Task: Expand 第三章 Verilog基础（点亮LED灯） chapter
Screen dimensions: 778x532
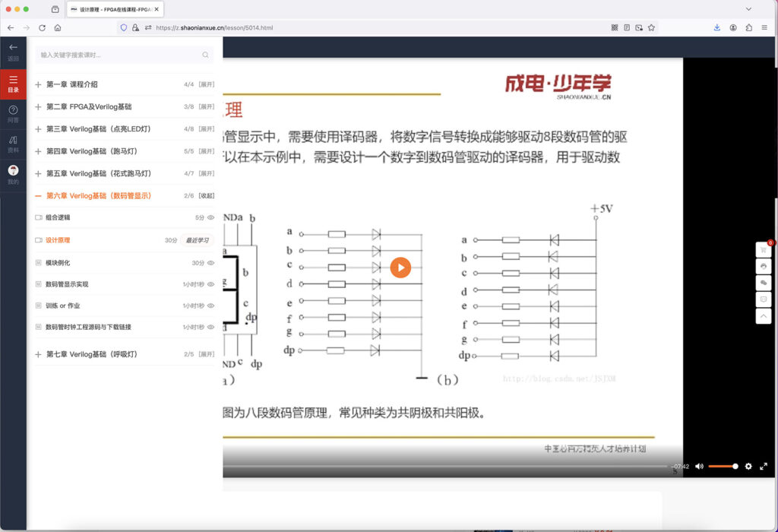Action: tap(206, 129)
